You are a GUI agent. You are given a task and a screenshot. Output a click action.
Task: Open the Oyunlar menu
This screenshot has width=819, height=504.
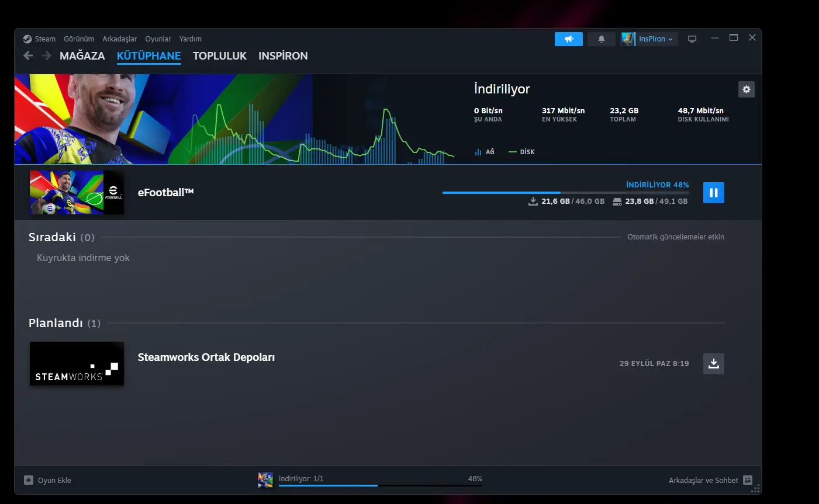(158, 39)
